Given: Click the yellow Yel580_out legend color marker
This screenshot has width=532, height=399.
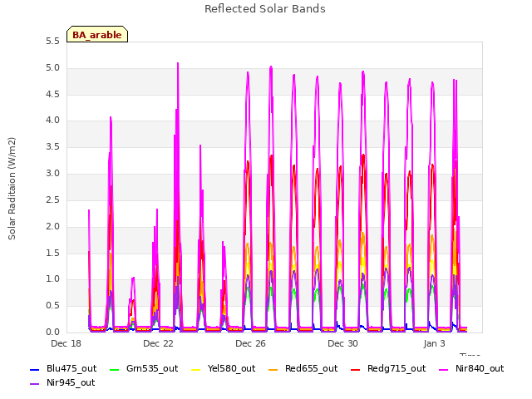Looking at the screenshot, I should tap(196, 369).
